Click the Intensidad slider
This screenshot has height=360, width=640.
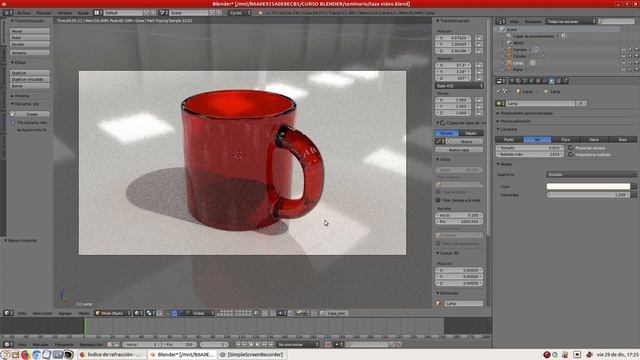coord(588,195)
